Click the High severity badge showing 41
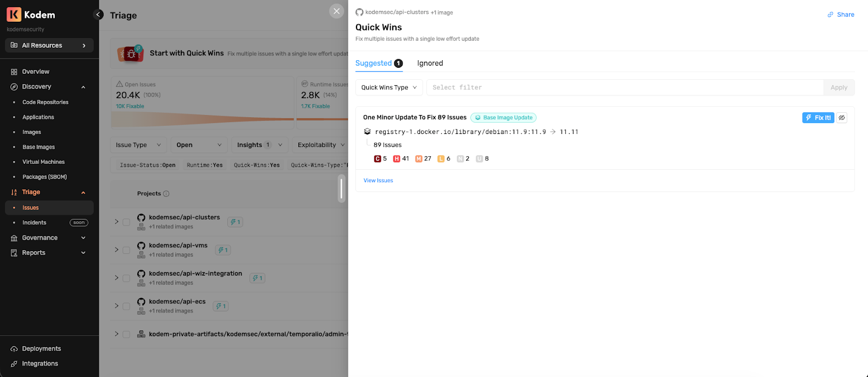 click(397, 159)
